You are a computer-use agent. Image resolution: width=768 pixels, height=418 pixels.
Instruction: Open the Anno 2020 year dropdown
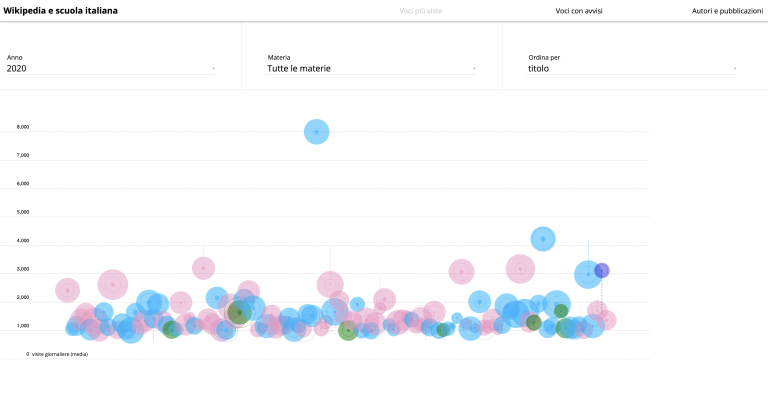[110, 69]
